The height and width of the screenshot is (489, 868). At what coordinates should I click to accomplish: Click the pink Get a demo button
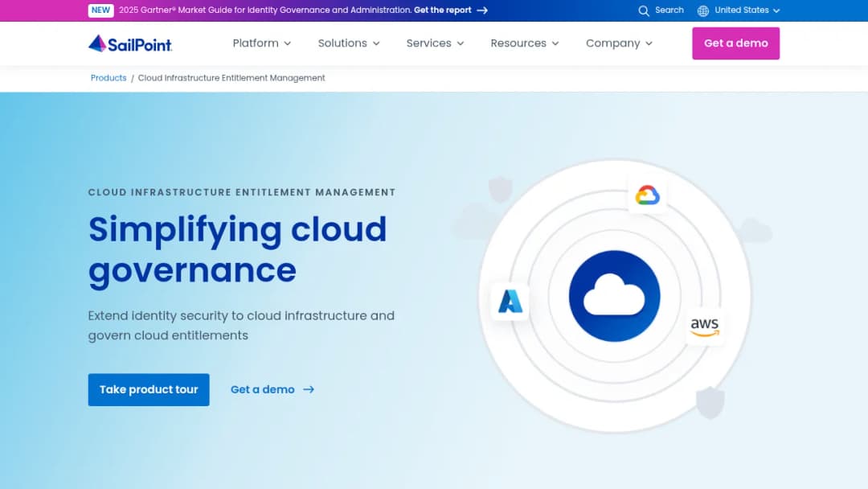pos(735,43)
